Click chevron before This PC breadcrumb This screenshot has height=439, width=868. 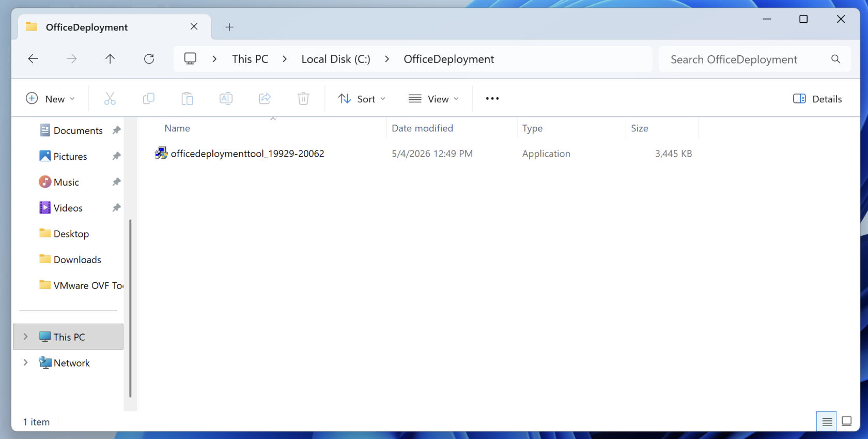coord(214,59)
